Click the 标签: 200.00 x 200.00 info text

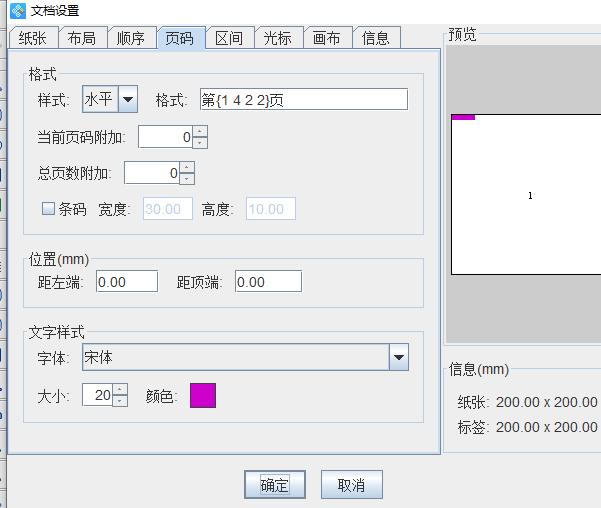point(527,427)
